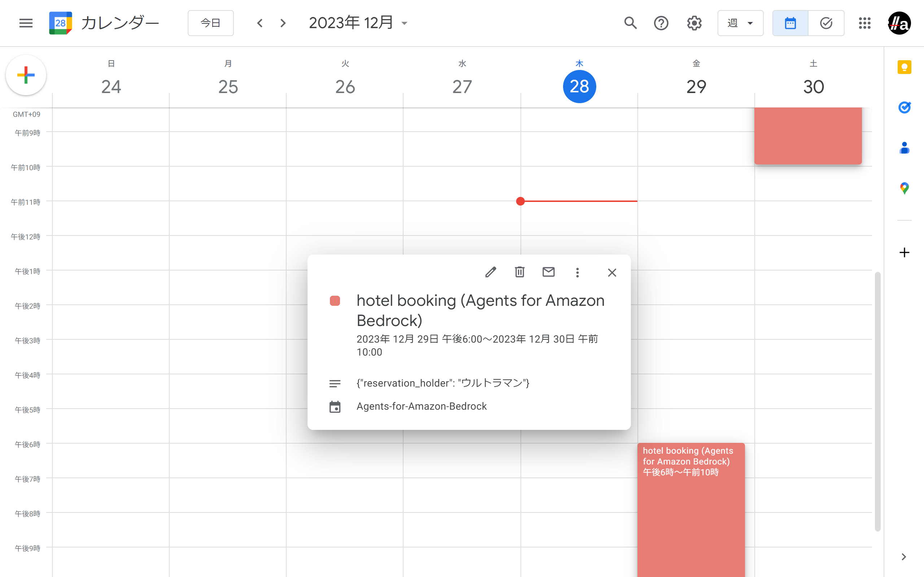Expand the 2023年 12月 date picker
The height and width of the screenshot is (577, 924).
tap(358, 23)
